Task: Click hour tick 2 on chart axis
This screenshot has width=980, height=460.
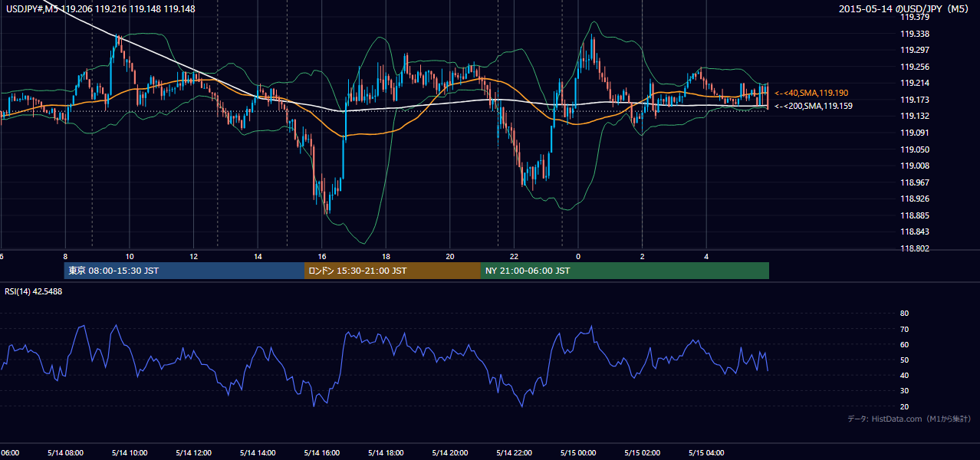Action: click(x=643, y=257)
